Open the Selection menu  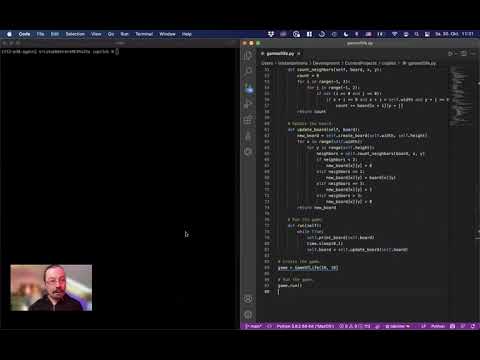click(x=75, y=34)
